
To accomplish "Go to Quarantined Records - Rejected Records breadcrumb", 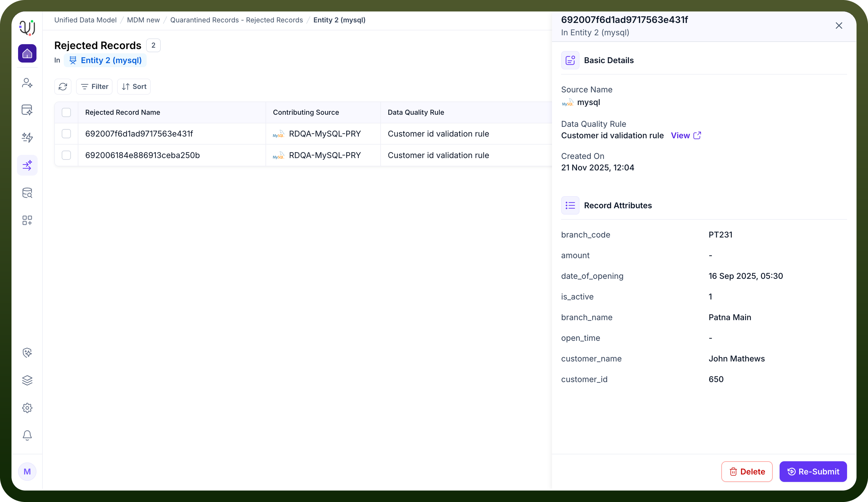I will point(237,20).
